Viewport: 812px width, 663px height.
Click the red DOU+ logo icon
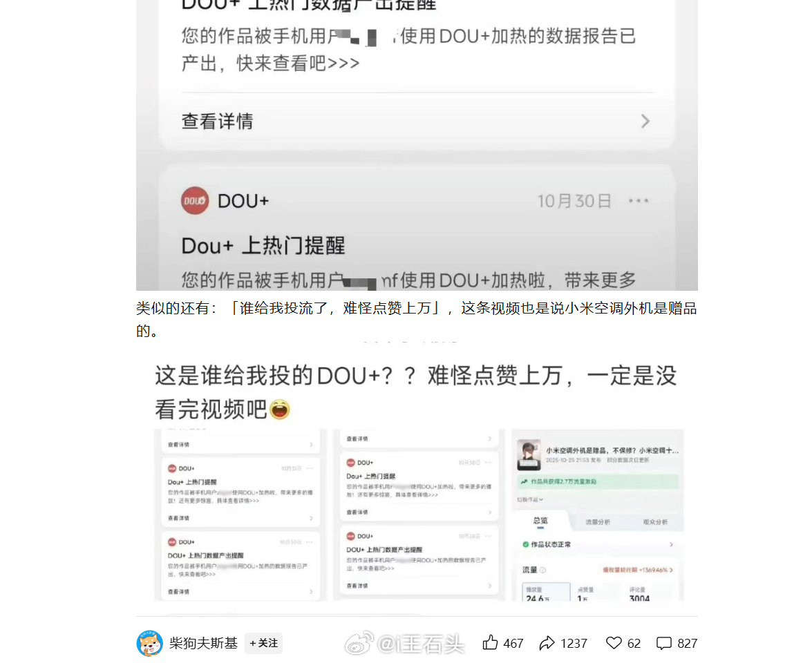tap(195, 201)
